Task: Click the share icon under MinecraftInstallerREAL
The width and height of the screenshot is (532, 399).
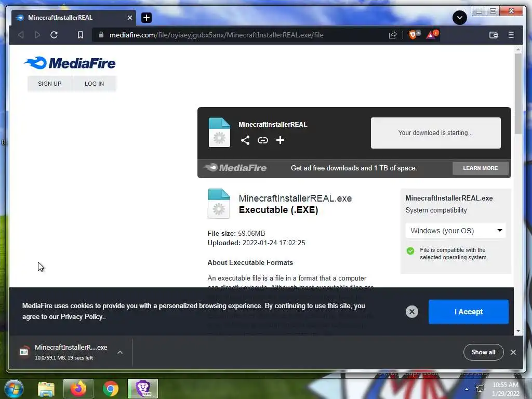Action: [x=245, y=140]
